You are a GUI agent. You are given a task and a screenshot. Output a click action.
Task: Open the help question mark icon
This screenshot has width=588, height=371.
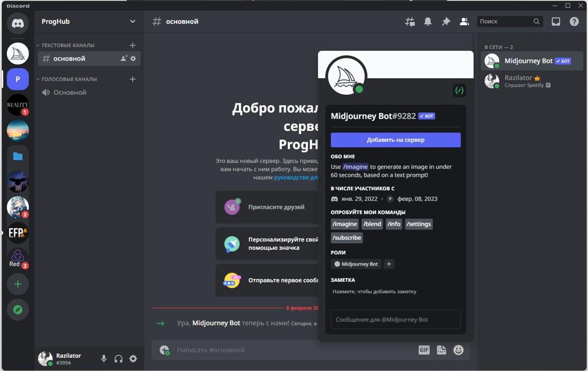pyautogui.click(x=574, y=21)
